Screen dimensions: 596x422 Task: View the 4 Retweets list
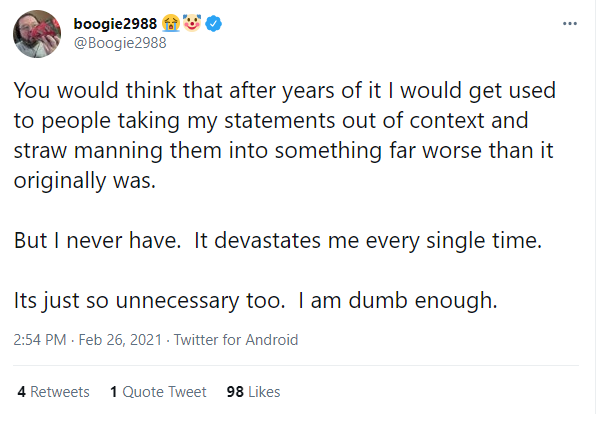[53, 392]
